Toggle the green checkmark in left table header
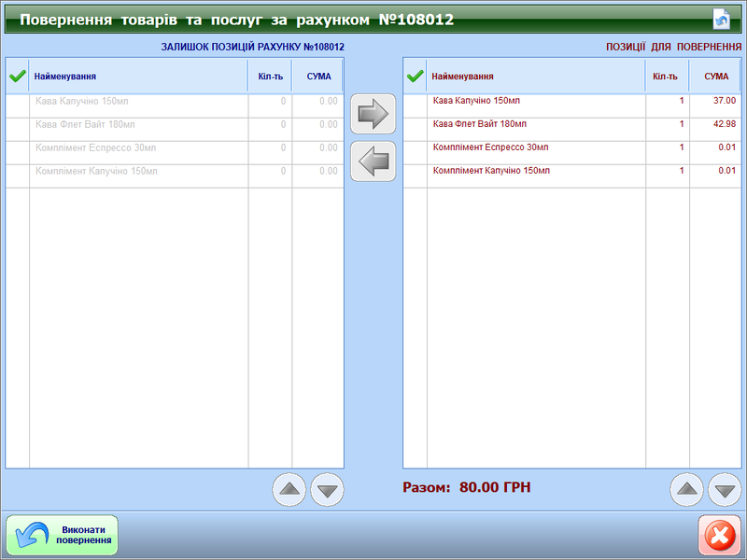Screen dimensions: 747x560 tap(17, 77)
